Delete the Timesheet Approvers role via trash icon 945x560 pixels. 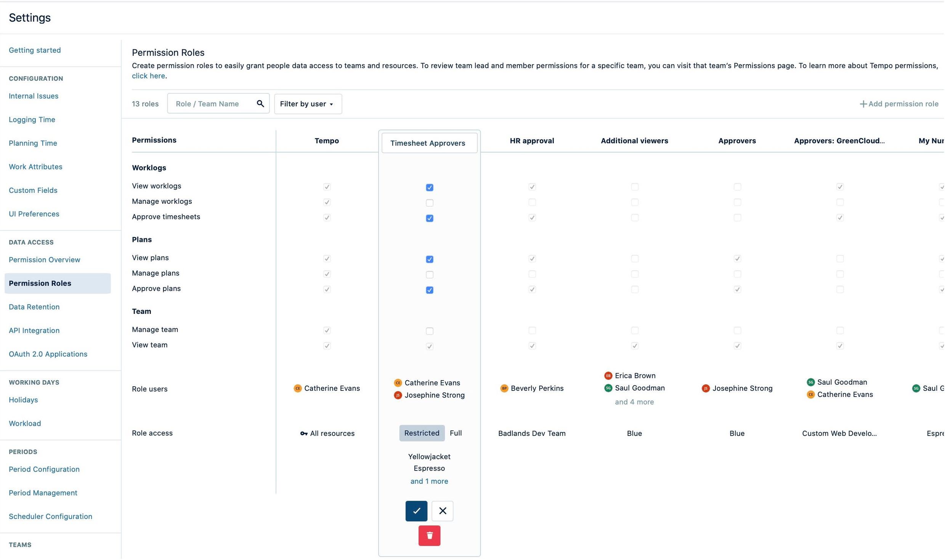pos(429,535)
